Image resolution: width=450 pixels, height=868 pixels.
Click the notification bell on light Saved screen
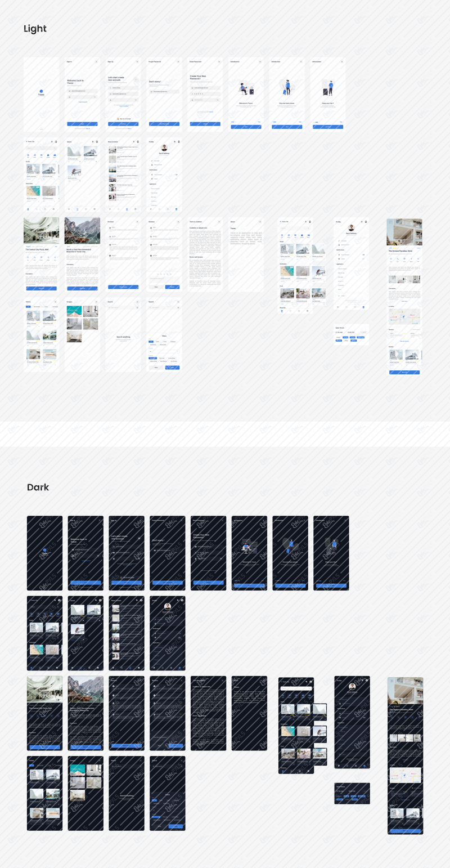[92, 142]
